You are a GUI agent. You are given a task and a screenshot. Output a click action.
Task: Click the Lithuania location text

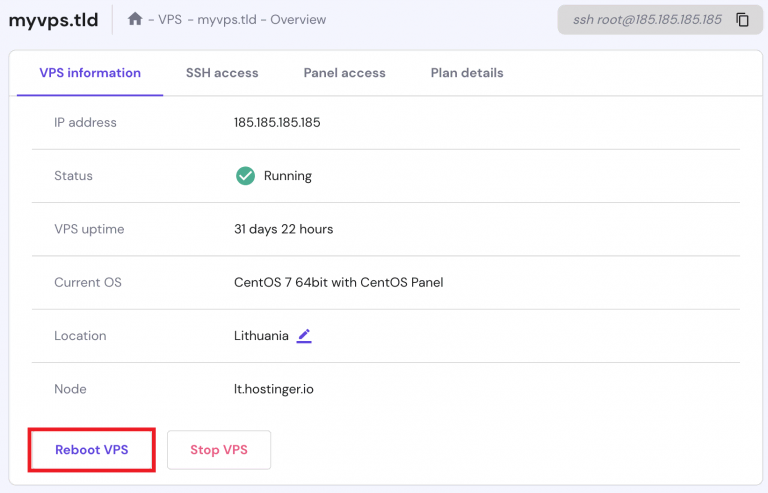tap(261, 336)
